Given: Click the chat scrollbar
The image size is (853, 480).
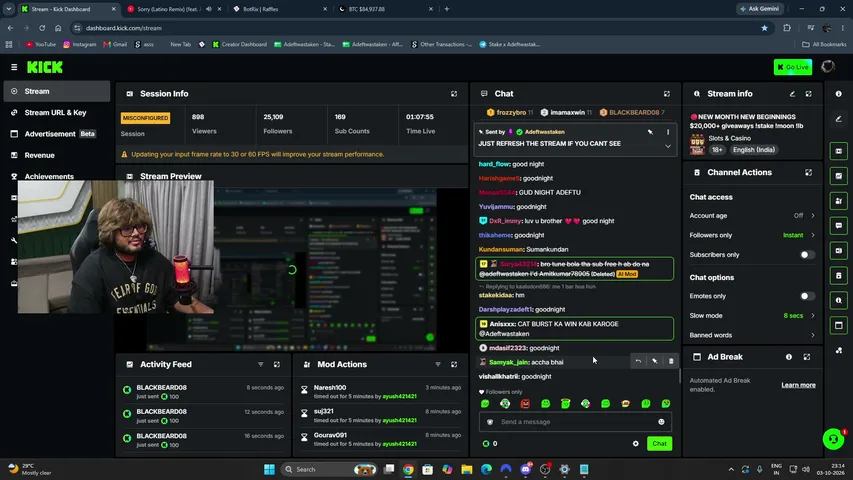Looking at the screenshot, I should pyautogui.click(x=679, y=376).
